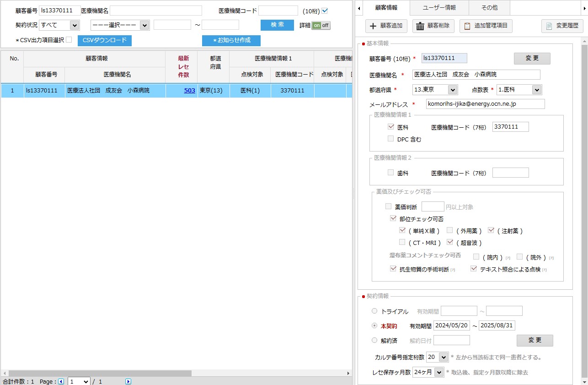Switch to その他 tab

point(489,8)
